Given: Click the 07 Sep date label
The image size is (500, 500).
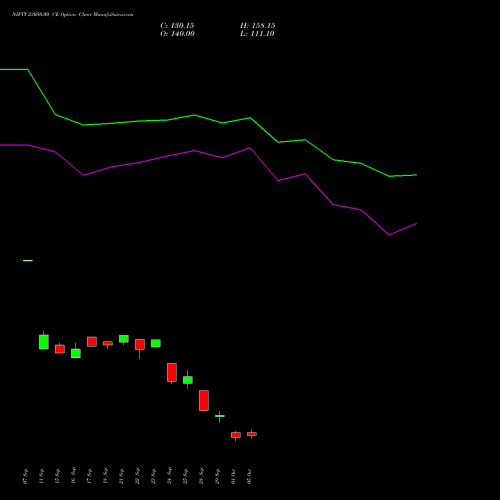Looking at the screenshot, I should (x=26, y=476).
